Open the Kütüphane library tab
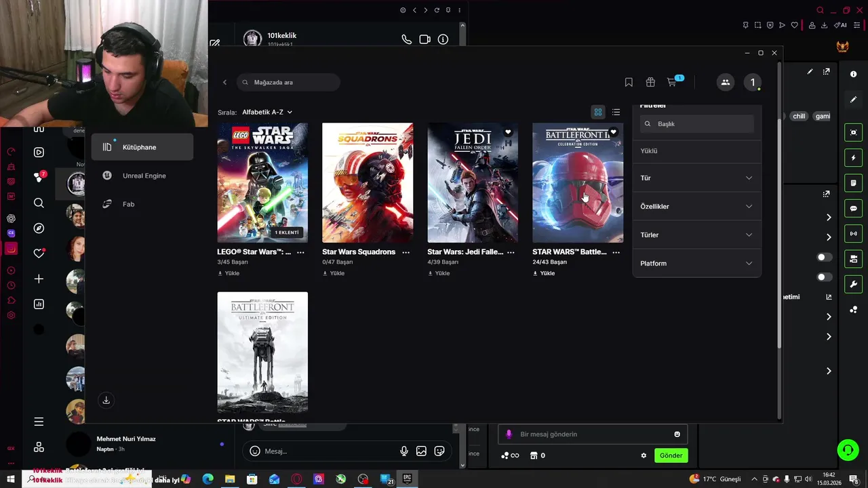Screen dimensions: 868x488 [x=142, y=147]
